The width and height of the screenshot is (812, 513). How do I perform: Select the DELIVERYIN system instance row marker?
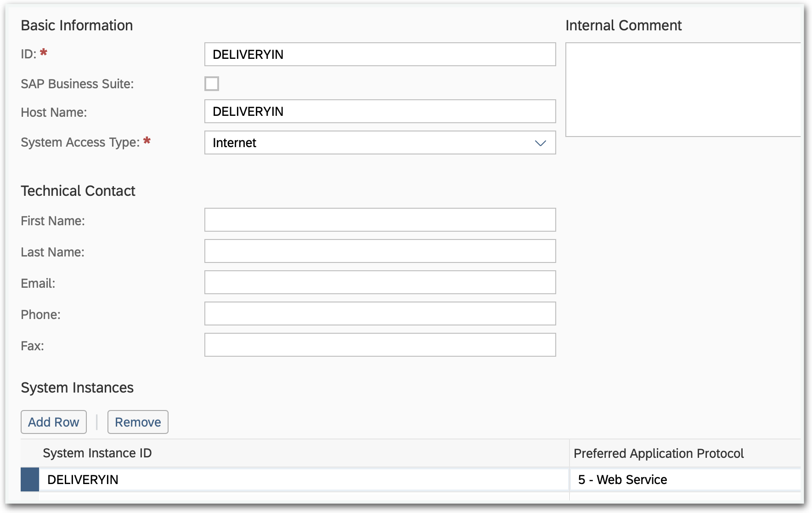click(x=29, y=479)
